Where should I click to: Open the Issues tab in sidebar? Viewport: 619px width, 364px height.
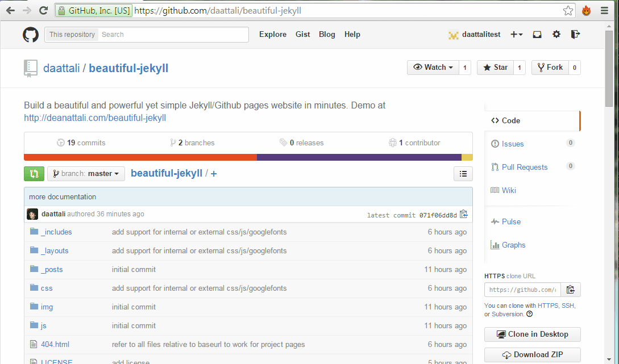tap(512, 144)
